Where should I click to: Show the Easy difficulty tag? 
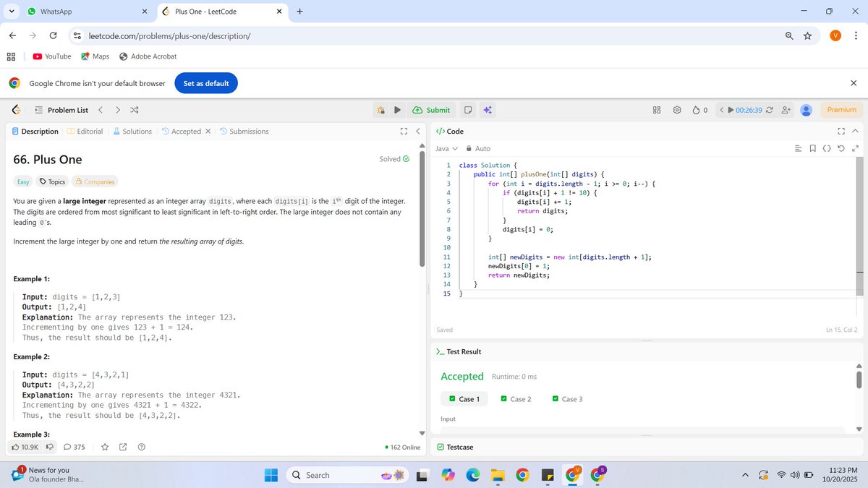click(x=23, y=181)
